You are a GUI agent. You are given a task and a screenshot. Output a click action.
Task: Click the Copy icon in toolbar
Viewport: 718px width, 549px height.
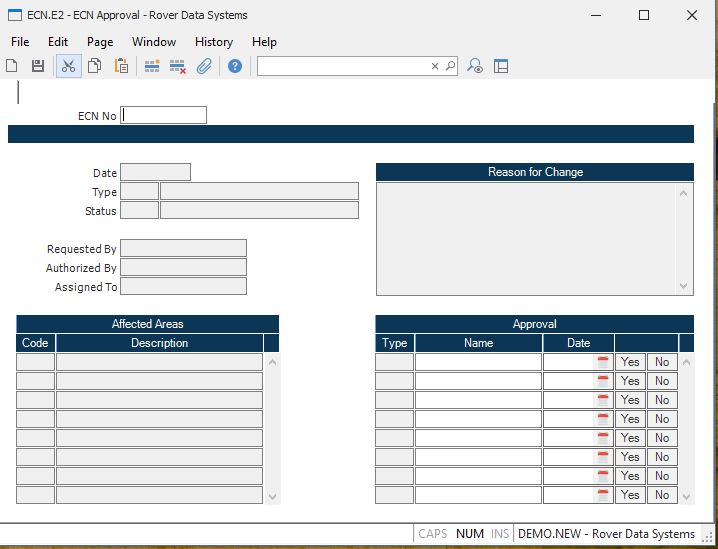pyautogui.click(x=94, y=66)
